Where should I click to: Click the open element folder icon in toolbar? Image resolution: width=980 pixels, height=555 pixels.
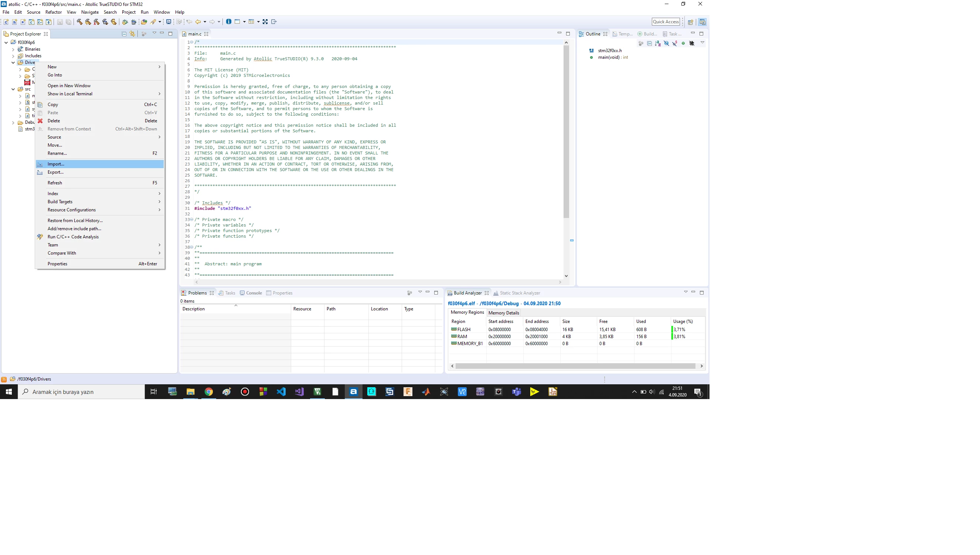click(144, 22)
